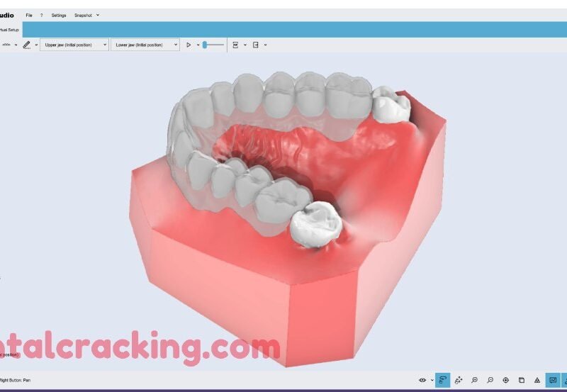Toggle the highlighted path selection tool
567x392 pixels.
[x=442, y=380]
